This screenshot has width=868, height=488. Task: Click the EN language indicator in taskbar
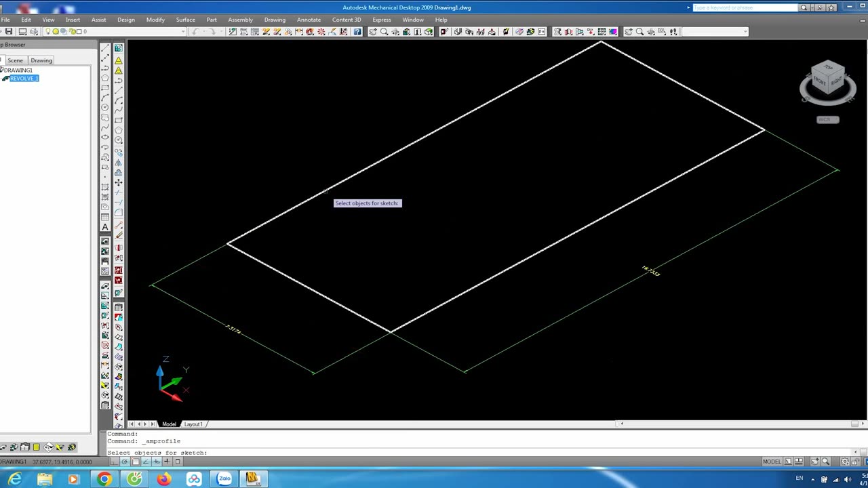coord(800,479)
